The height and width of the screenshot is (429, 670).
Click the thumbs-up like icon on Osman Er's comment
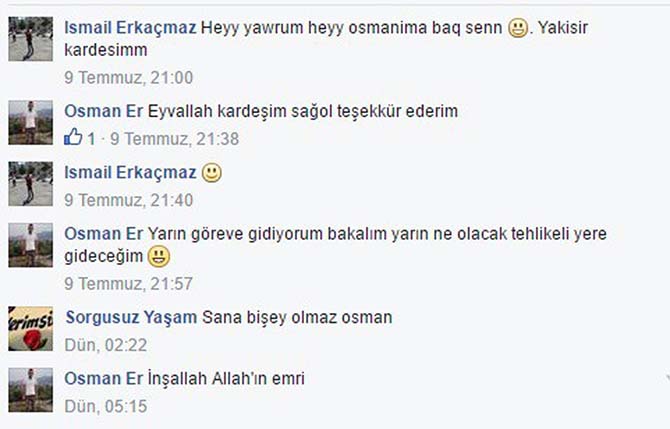[x=73, y=137]
